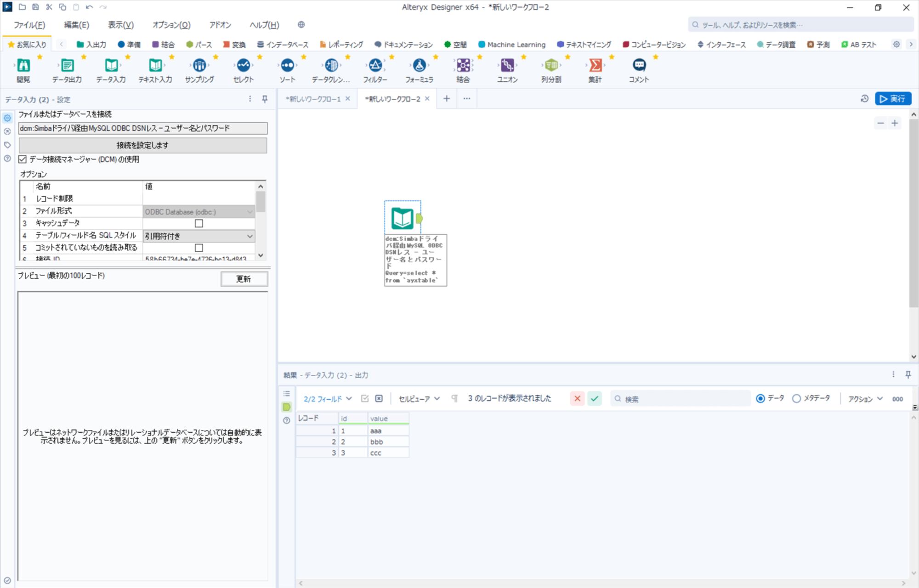
Task: Open workflow run history icon
Action: [x=864, y=99]
